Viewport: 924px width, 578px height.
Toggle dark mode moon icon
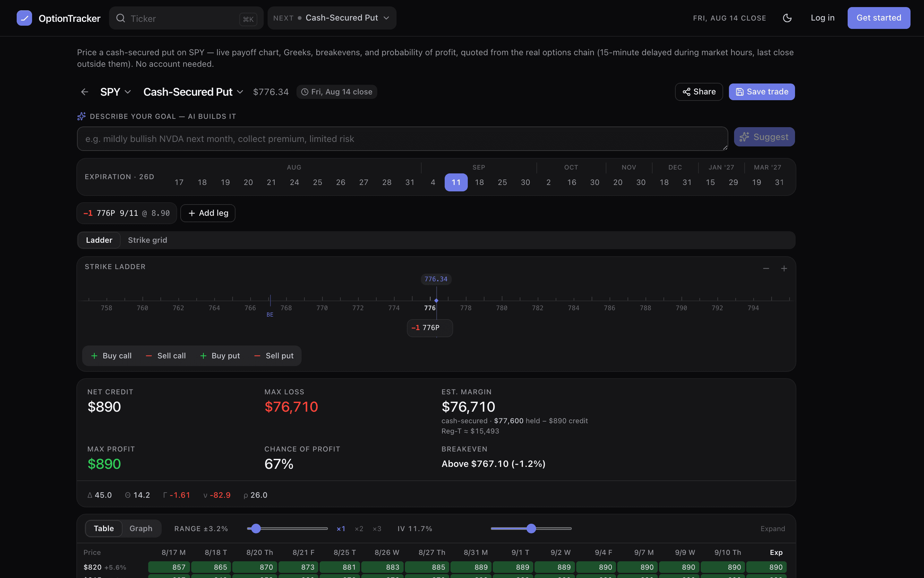[x=787, y=18]
